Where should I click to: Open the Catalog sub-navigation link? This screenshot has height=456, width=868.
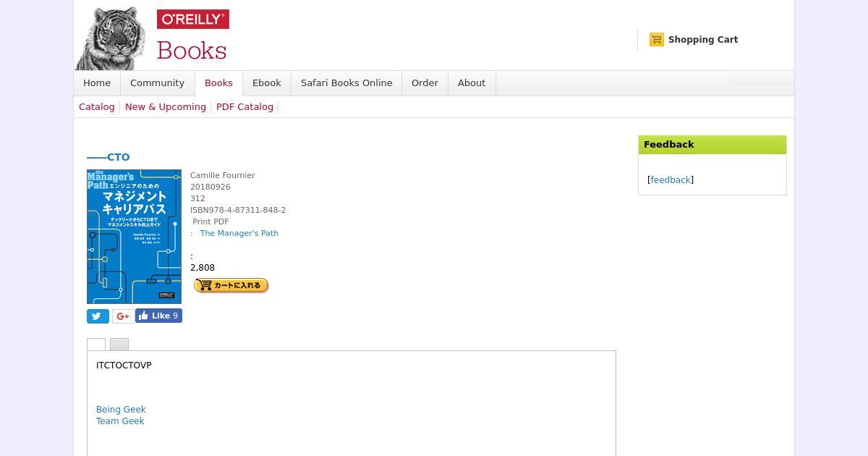pos(97,107)
